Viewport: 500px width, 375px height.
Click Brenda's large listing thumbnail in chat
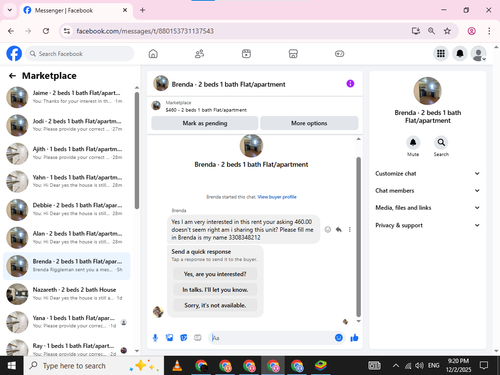(x=251, y=146)
